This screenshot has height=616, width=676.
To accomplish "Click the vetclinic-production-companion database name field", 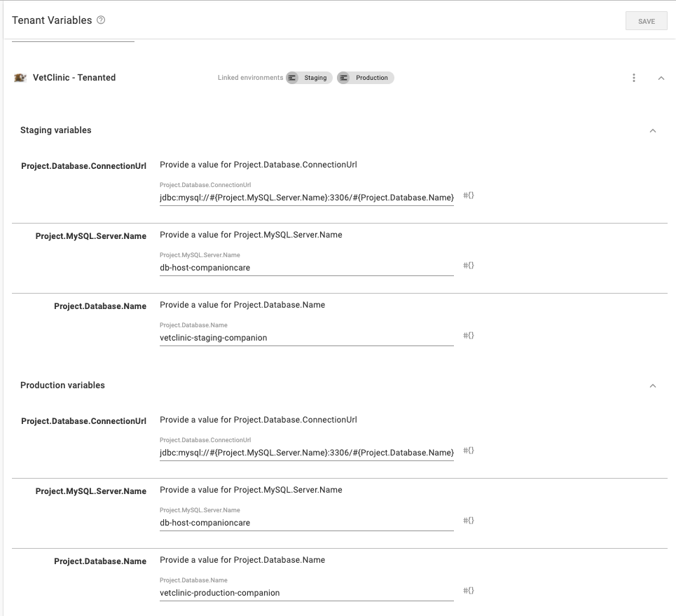I will point(306,593).
